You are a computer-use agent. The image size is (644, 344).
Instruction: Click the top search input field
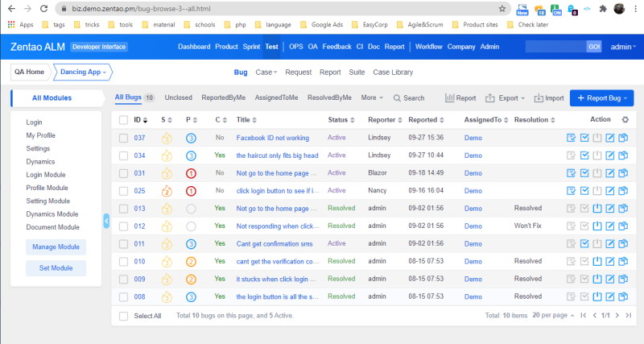coord(554,47)
